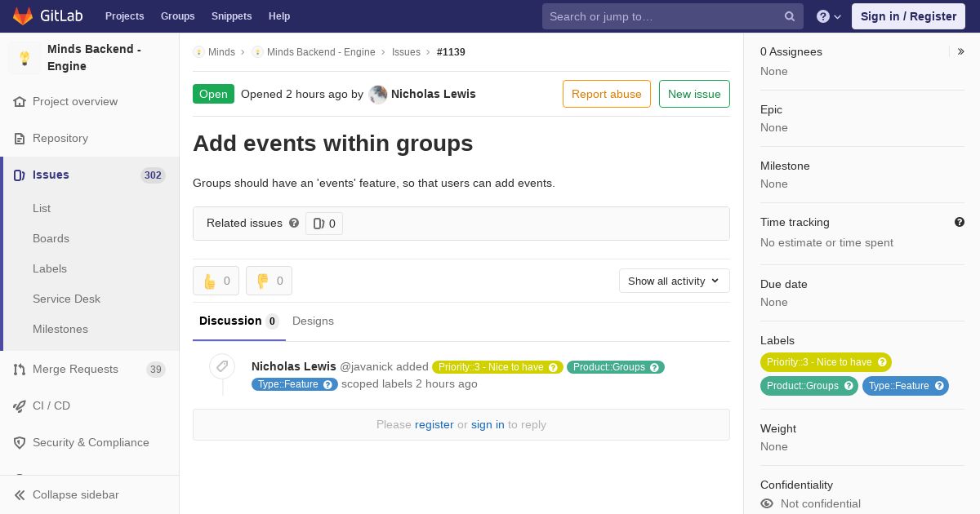The height and width of the screenshot is (514, 980).
Task: Open the Minds breadcrumb link
Action: click(221, 52)
